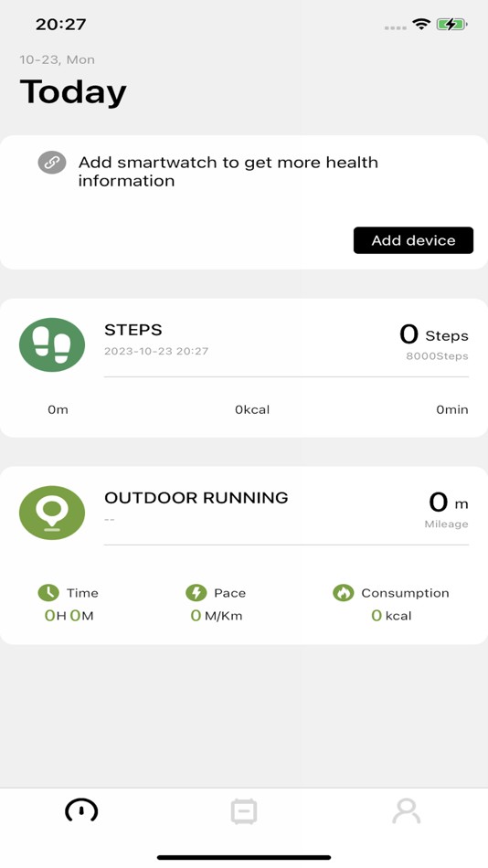Screen dimensions: 488x868
Task: Tap the green location pin running icon
Action: coord(52,513)
